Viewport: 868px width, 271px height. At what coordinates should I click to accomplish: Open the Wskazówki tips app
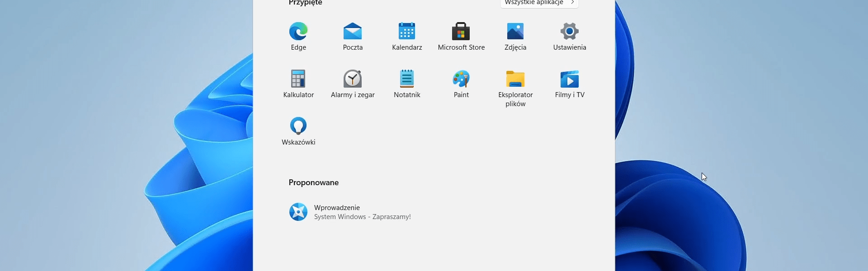[298, 126]
